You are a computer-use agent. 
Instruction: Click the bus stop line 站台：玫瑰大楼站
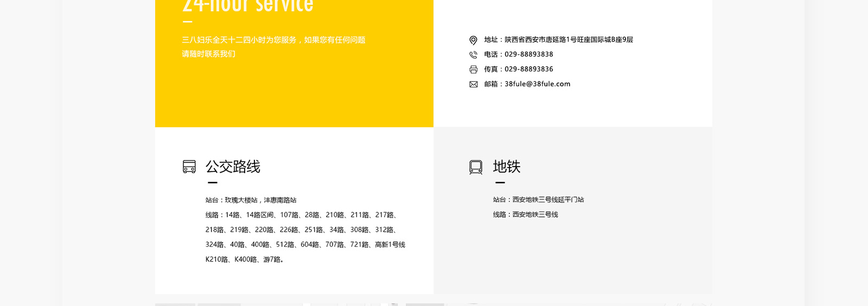[251, 200]
